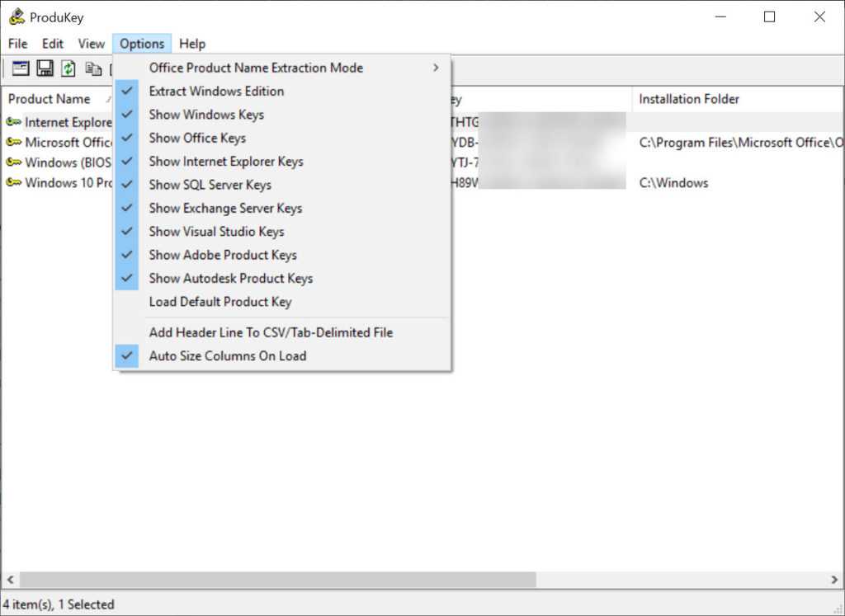Open the File menu
The image size is (845, 616).
click(x=18, y=44)
